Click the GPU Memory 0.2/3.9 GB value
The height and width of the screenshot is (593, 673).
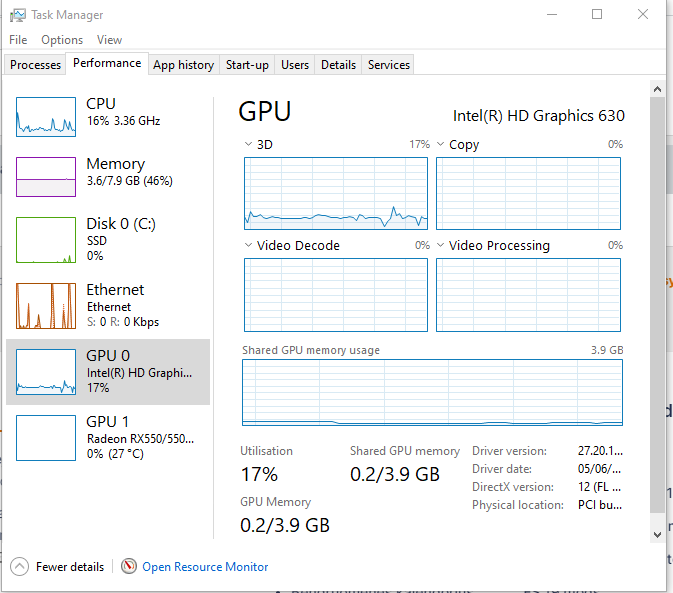[285, 526]
